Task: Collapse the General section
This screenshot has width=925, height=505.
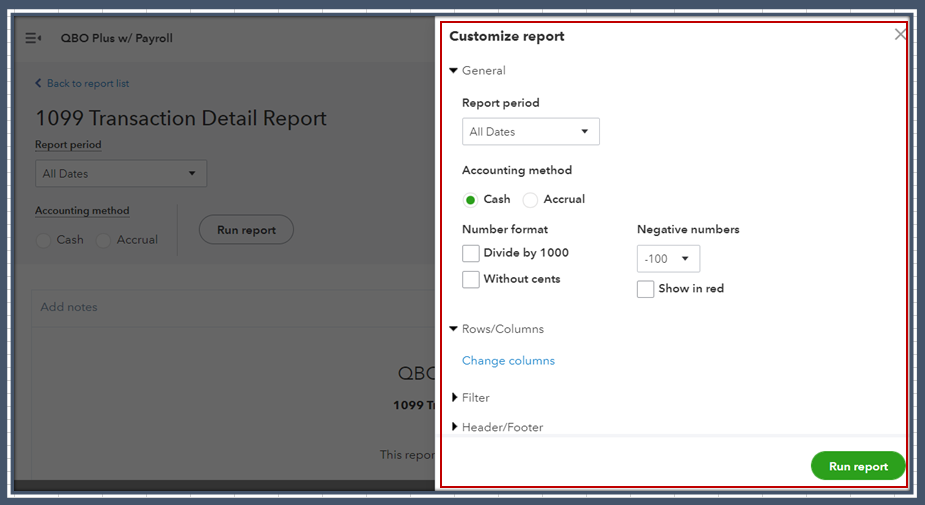Action: (x=478, y=71)
